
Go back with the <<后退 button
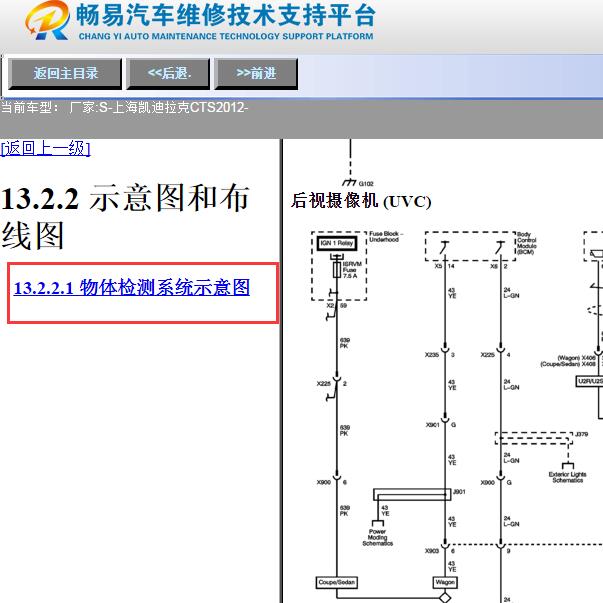point(168,74)
